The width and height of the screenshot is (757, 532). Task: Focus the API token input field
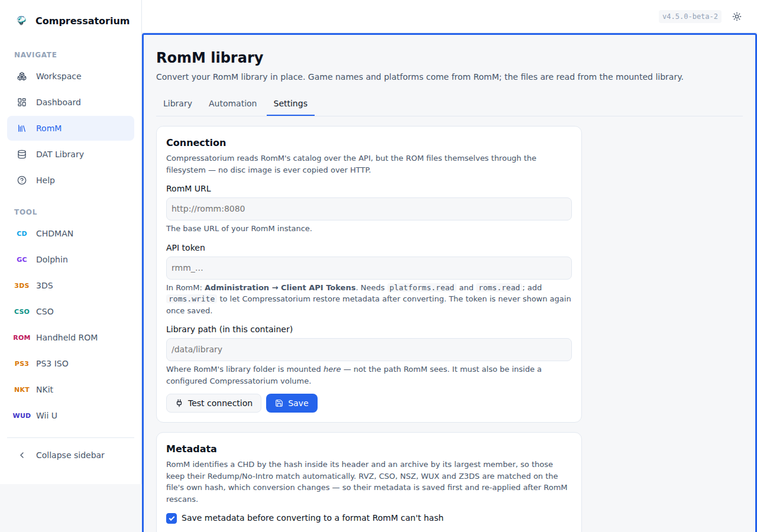pyautogui.click(x=369, y=268)
